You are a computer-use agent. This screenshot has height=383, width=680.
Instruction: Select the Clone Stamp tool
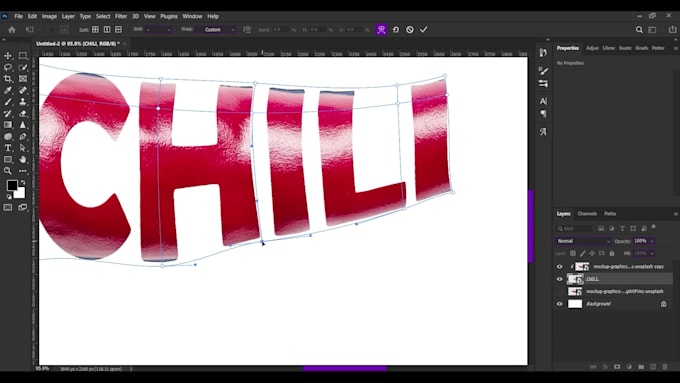[x=23, y=101]
